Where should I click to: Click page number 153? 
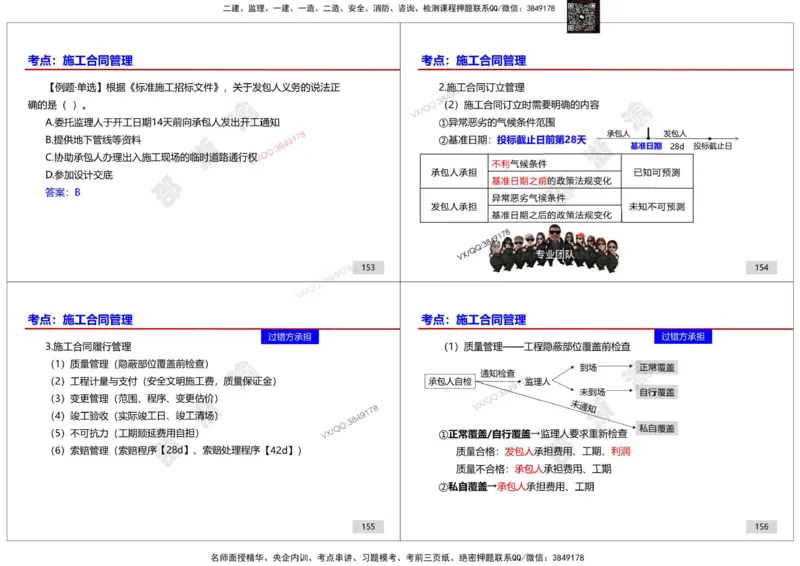pos(368,267)
